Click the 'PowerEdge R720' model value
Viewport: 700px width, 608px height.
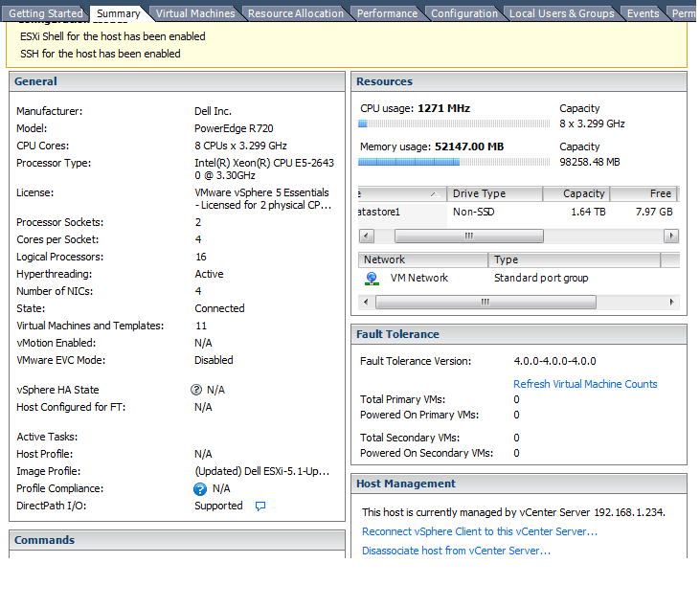click(x=234, y=128)
